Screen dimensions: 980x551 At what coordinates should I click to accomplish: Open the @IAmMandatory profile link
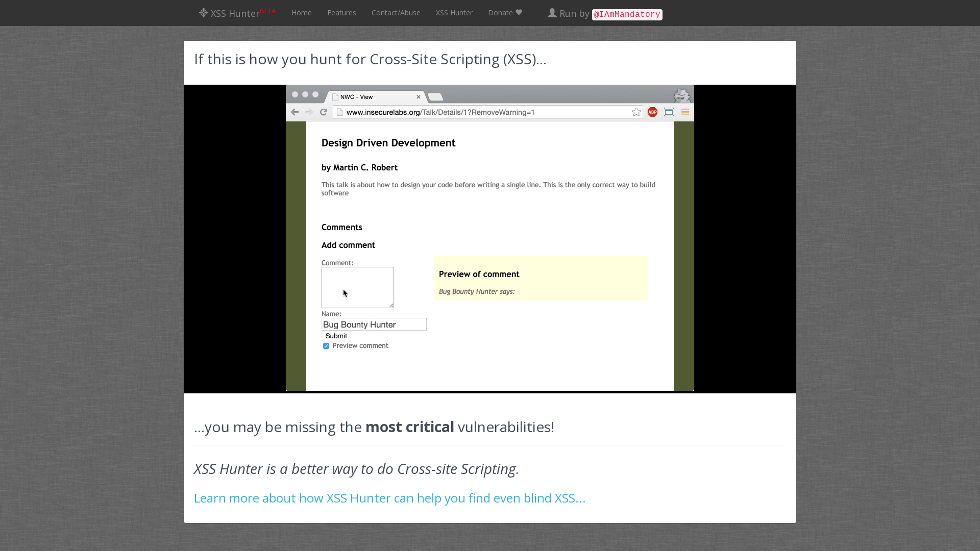click(627, 14)
